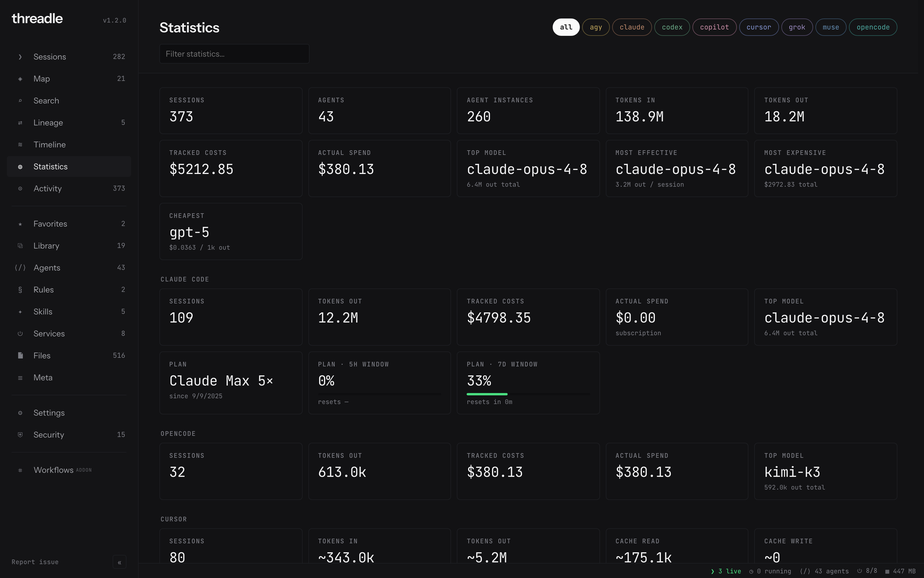Click the Activity circle icon

[x=20, y=189]
